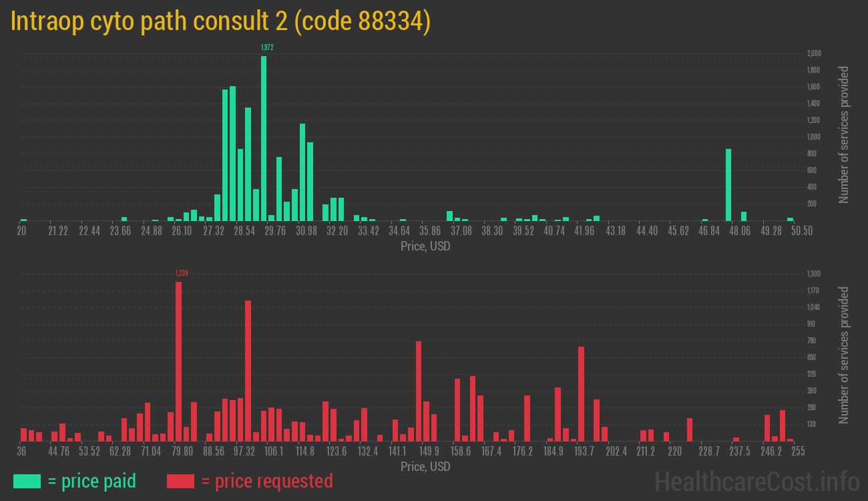Image resolution: width=868 pixels, height=501 pixels.
Task: Open the HealthcareCost.info watermark link
Action: click(x=756, y=480)
